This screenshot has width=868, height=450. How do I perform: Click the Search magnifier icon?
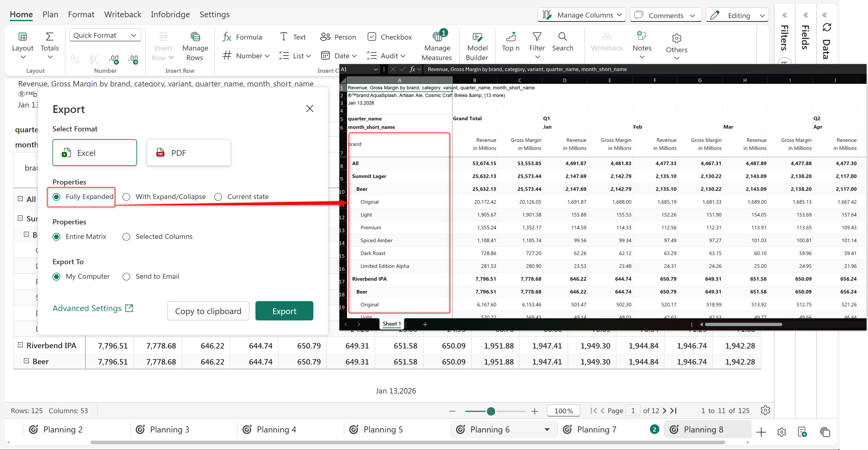[x=562, y=37]
